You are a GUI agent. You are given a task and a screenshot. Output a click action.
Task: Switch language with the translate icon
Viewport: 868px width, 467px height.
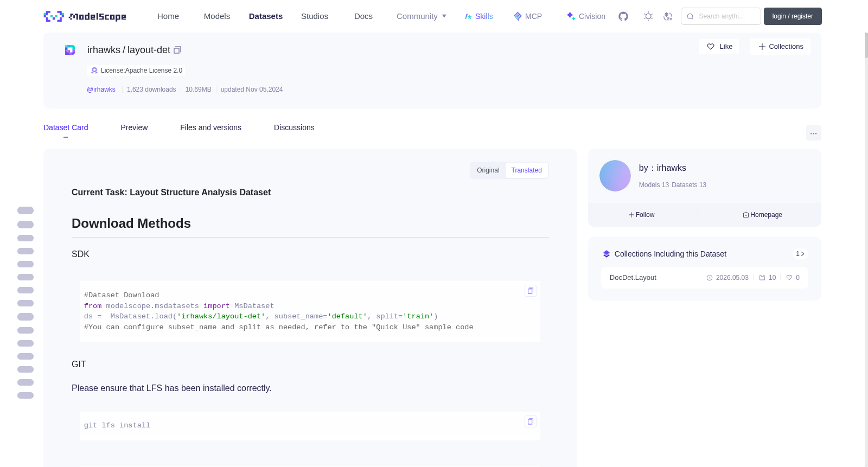pos(668,16)
